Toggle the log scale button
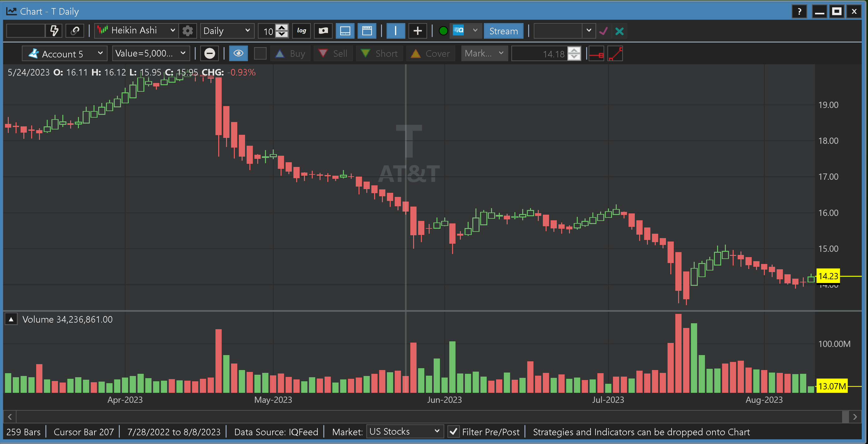 coord(301,31)
